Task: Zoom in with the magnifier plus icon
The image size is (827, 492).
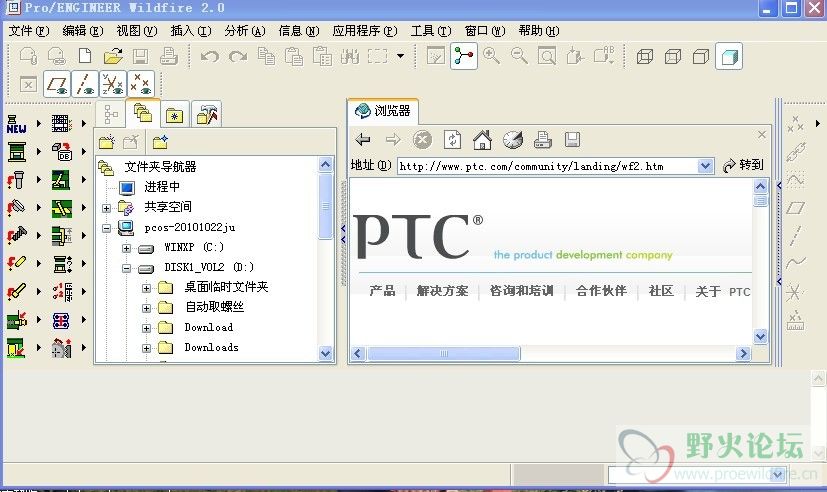Action: (x=492, y=56)
